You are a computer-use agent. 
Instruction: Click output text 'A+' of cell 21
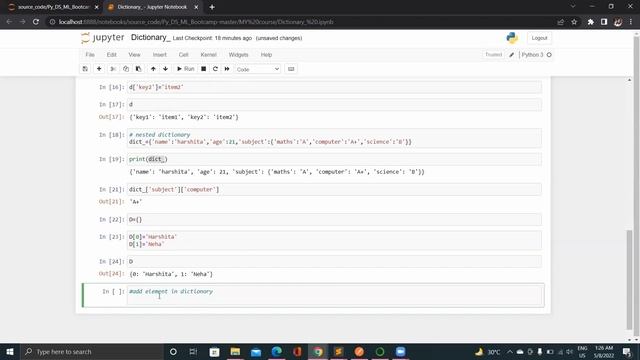(136, 202)
